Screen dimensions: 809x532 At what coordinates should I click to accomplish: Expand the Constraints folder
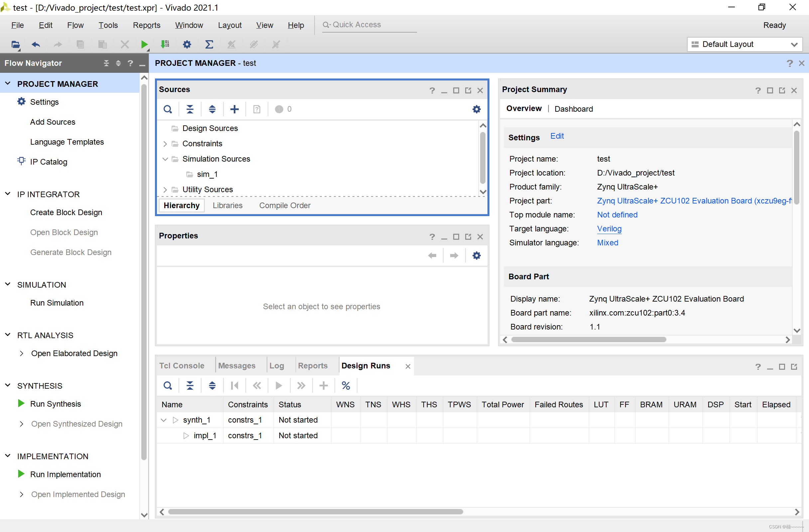coord(165,144)
